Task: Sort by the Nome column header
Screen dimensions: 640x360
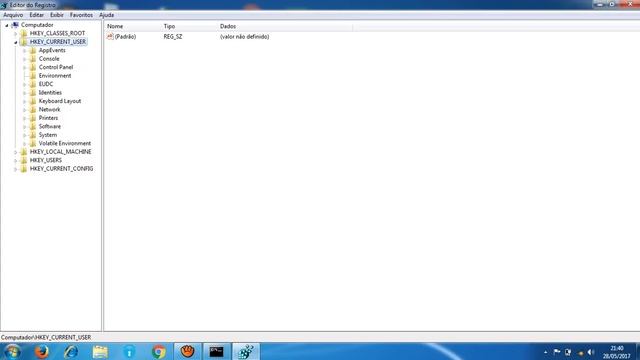Action: tap(133, 26)
